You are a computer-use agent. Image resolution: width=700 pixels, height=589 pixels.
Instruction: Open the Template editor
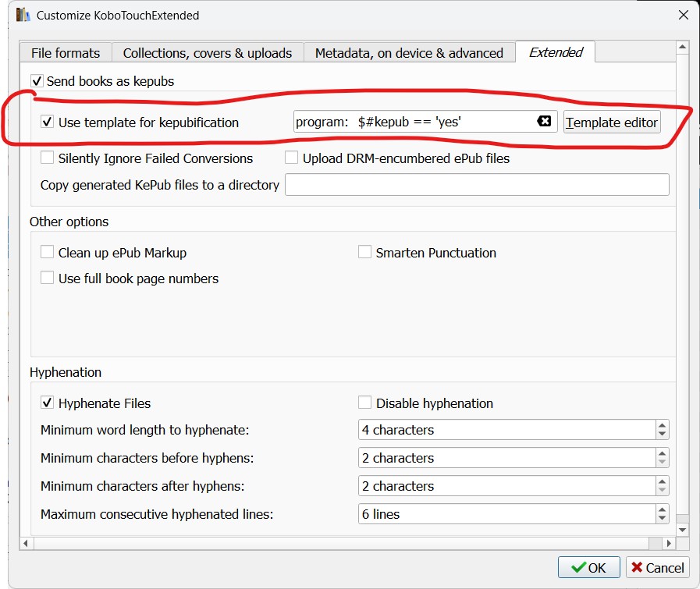coord(612,122)
